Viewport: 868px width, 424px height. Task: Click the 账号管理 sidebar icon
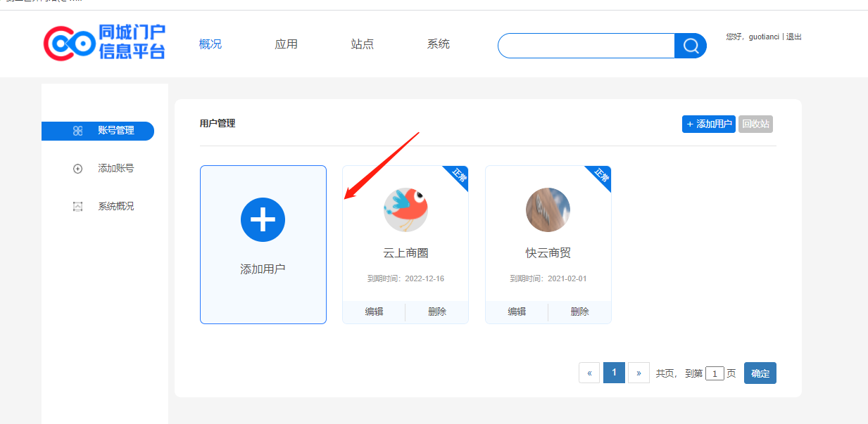(78, 131)
